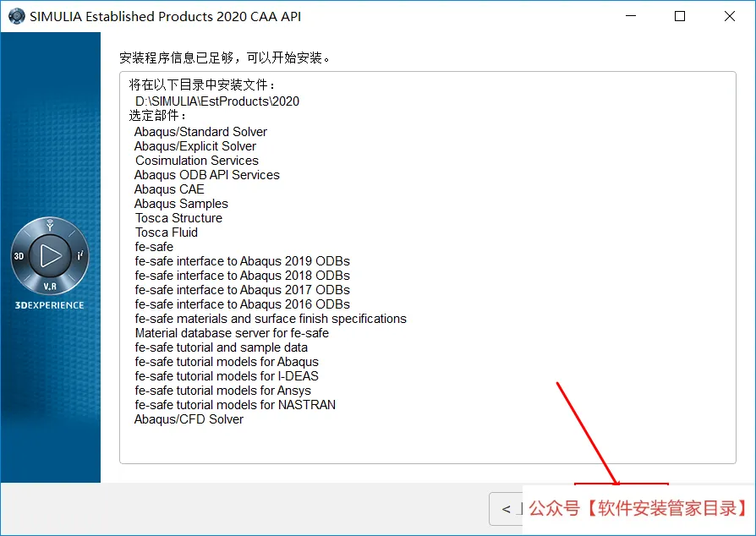Select the Cosimulation Services line
This screenshot has width=756, height=536.
pyautogui.click(x=197, y=161)
